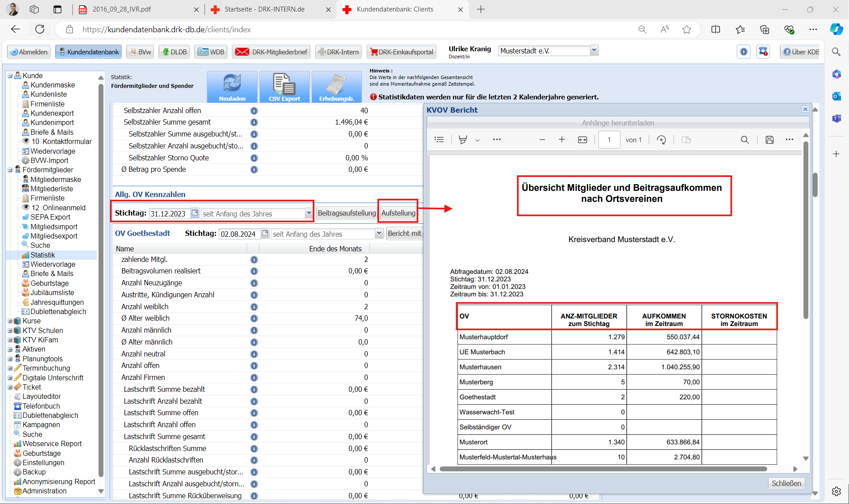Screen dimensions: 849x504
Task: Click the info icon next to zahlende Mitgl.
Action: pyautogui.click(x=254, y=259)
